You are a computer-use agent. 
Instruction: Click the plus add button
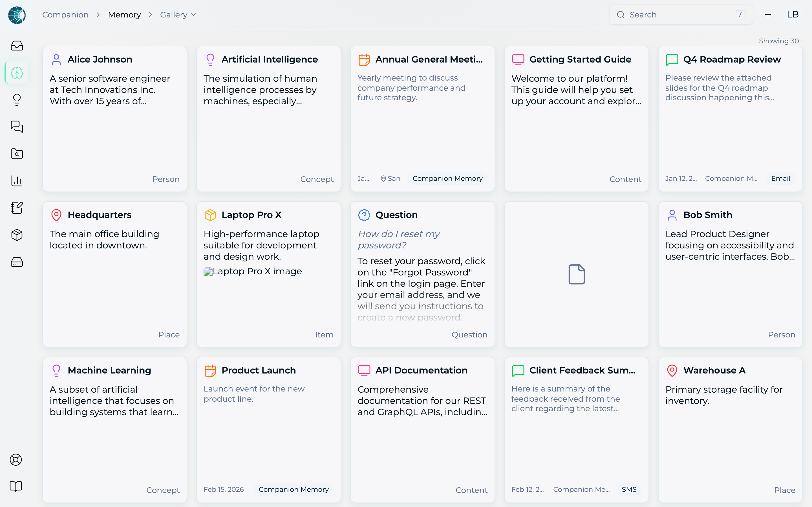coord(768,15)
